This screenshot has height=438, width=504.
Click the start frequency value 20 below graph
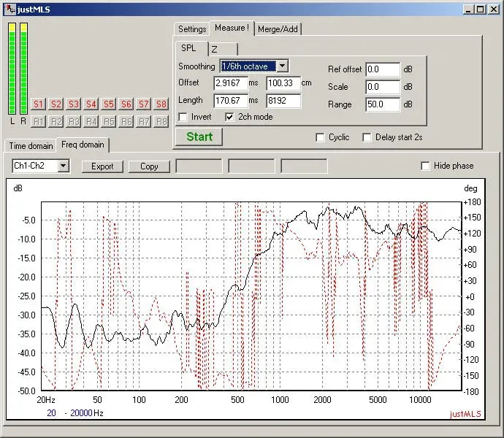point(51,413)
